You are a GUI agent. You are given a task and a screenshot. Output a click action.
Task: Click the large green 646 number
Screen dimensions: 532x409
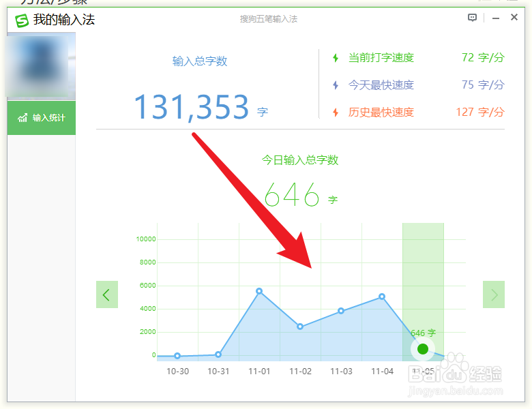coord(292,194)
